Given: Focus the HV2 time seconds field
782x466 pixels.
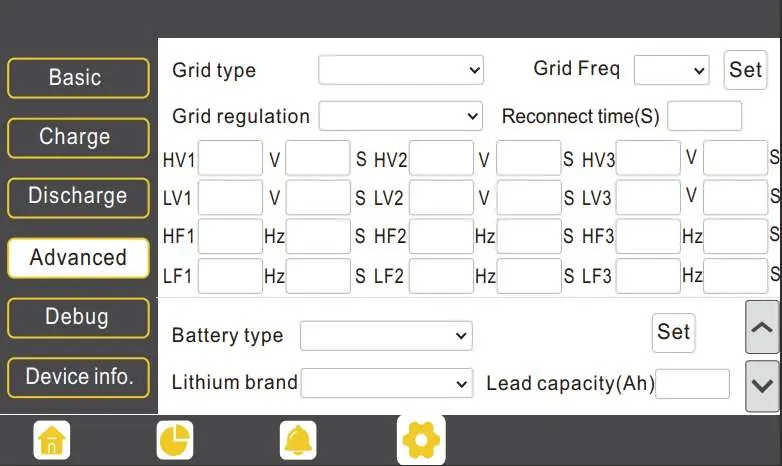Looking at the screenshot, I should (529, 158).
